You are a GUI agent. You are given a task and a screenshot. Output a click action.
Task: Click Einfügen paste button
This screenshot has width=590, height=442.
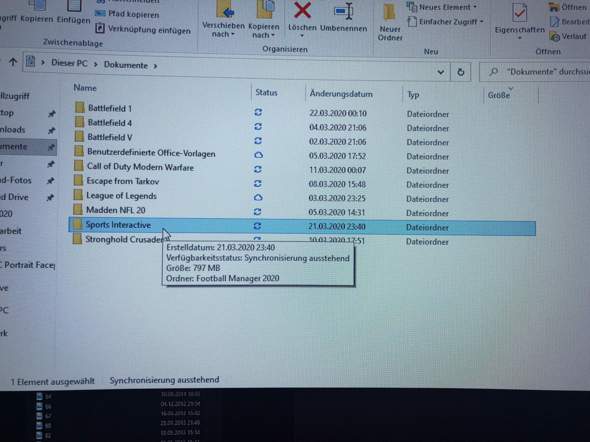point(73,11)
